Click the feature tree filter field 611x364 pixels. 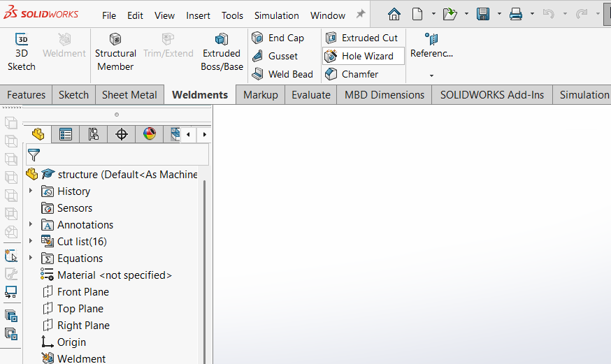(117, 155)
